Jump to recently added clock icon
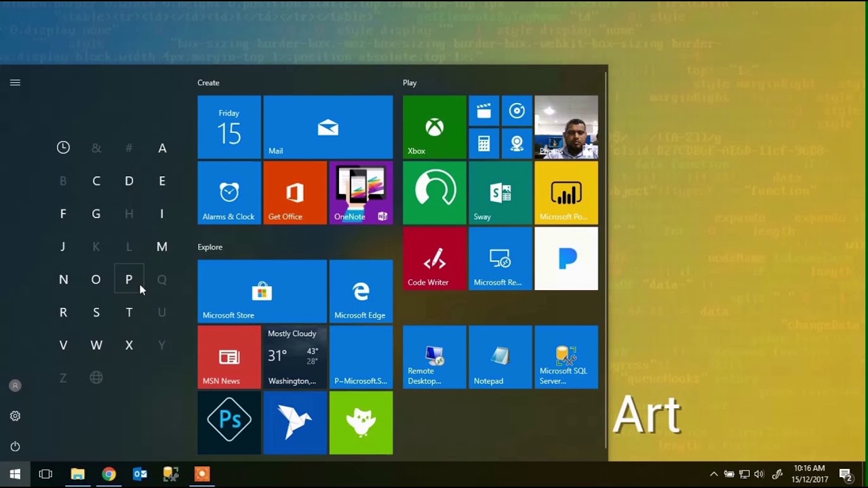 coord(63,147)
